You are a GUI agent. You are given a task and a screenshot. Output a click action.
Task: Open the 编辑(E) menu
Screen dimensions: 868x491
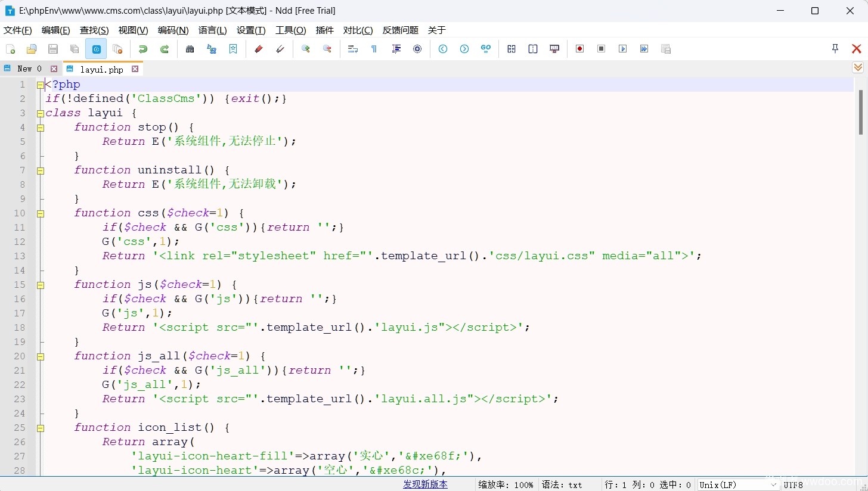[x=56, y=30]
